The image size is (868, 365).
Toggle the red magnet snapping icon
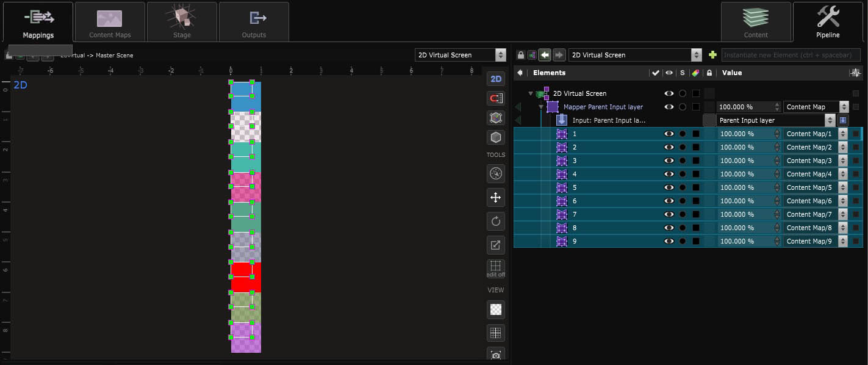tap(496, 98)
